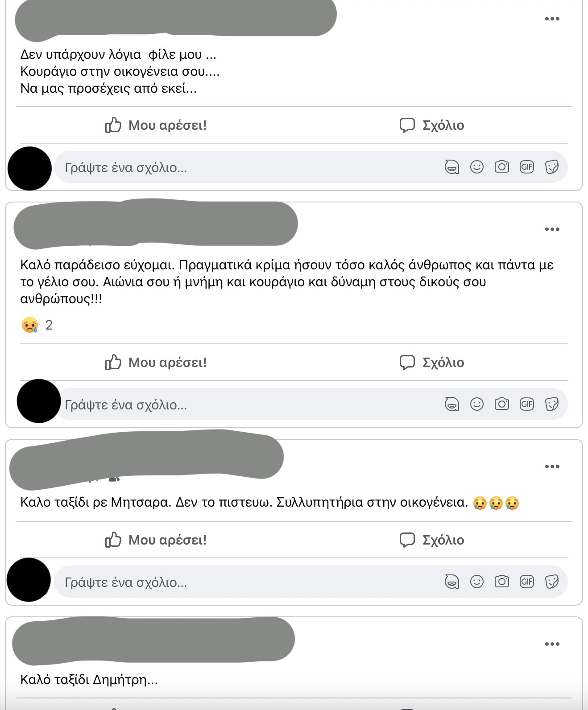Like the 'Καλο ταξίδι ρε Μητσαρα' post

[156, 540]
